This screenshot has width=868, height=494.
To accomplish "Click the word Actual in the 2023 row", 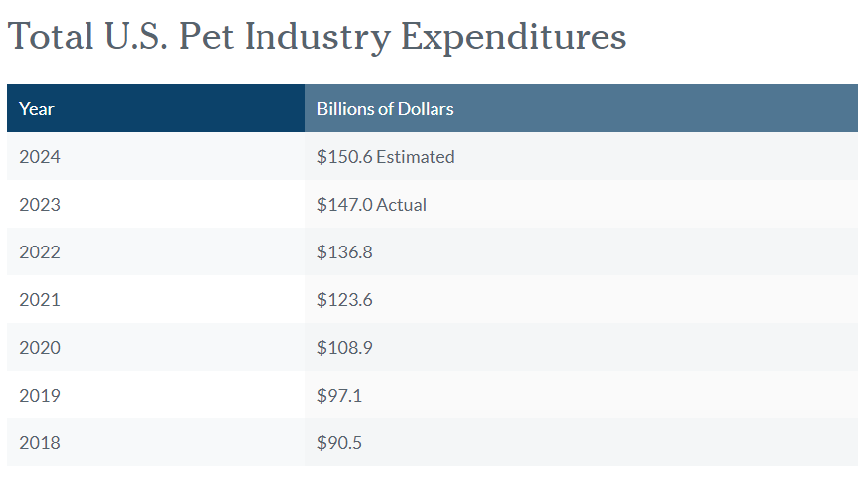I will point(401,205).
